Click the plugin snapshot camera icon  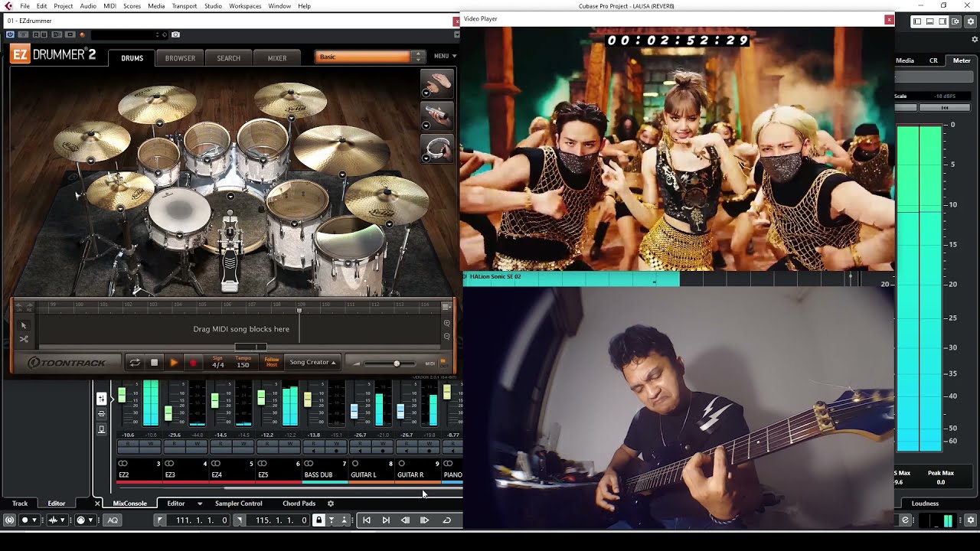click(x=175, y=34)
